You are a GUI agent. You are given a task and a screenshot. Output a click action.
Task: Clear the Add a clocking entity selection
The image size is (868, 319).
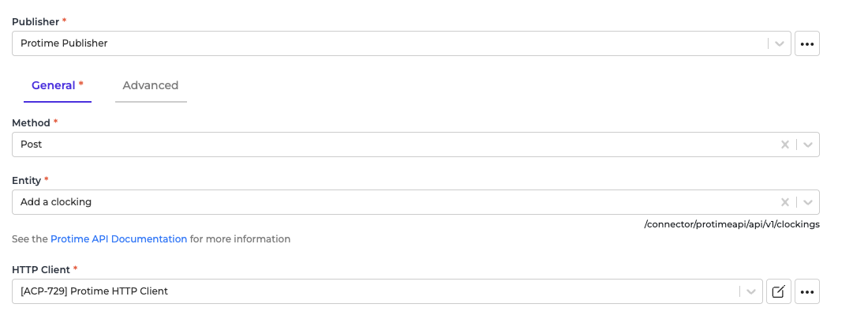coord(785,202)
